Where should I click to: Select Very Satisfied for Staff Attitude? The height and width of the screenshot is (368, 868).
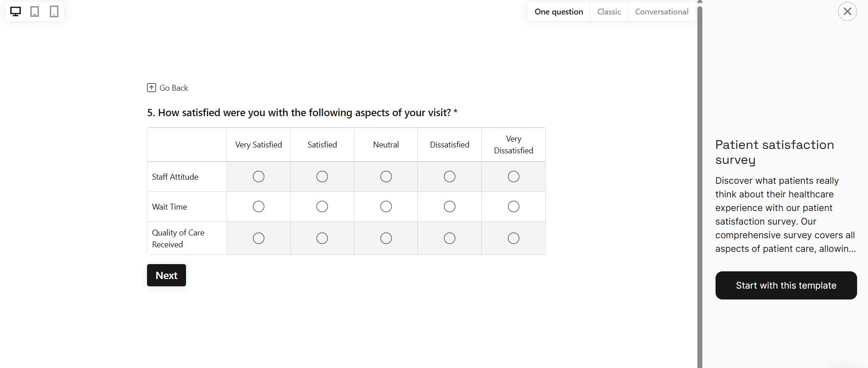point(259,177)
